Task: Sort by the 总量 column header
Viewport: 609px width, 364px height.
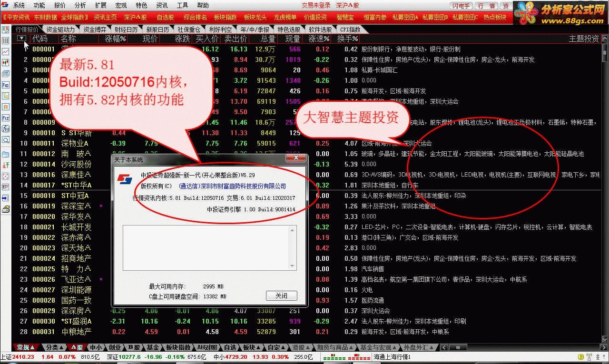Action: coord(268,39)
